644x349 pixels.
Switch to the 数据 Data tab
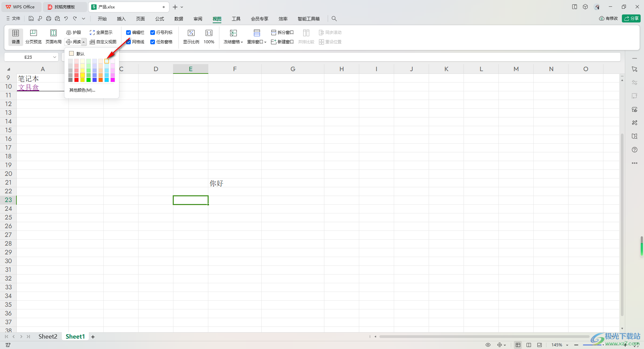coord(179,19)
